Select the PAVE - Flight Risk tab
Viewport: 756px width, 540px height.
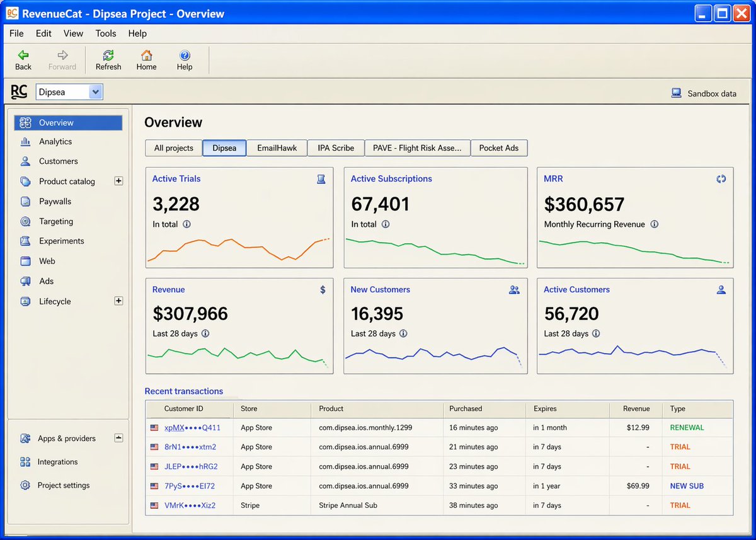[417, 148]
